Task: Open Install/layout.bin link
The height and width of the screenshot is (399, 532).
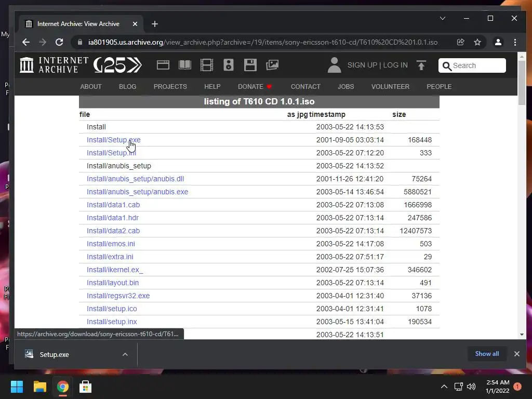Action: pos(112,283)
